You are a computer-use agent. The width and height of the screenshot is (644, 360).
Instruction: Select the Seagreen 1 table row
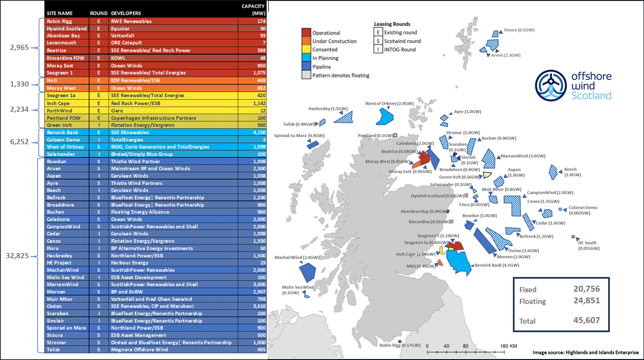coord(138,73)
